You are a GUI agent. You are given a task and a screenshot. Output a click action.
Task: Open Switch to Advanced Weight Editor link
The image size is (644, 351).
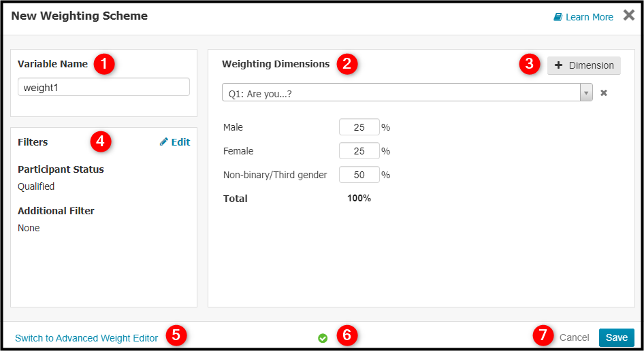point(86,338)
